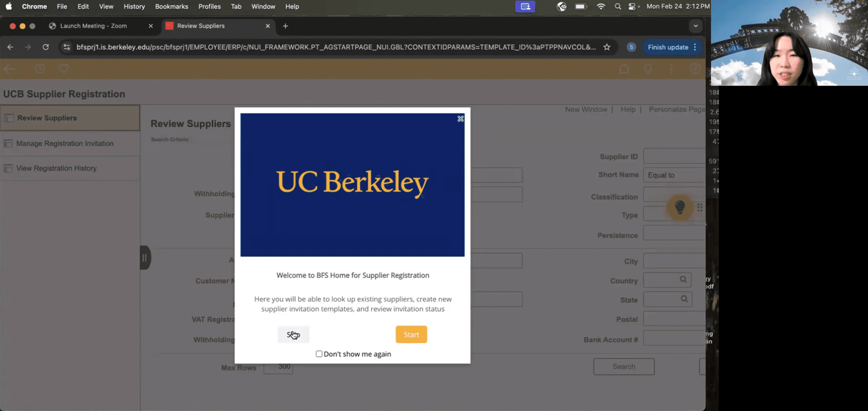Image resolution: width=868 pixels, height=411 pixels.
Task: Click the site information icon in address bar
Action: pos(67,47)
